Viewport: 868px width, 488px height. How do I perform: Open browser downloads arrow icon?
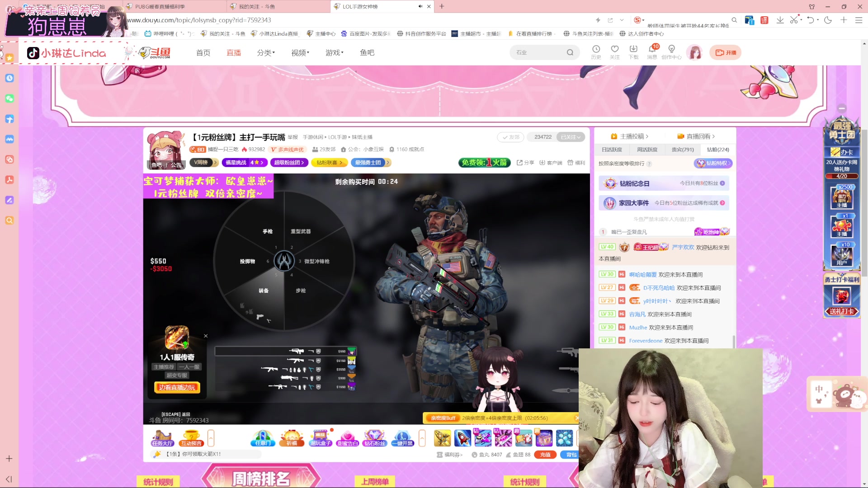[x=780, y=20]
